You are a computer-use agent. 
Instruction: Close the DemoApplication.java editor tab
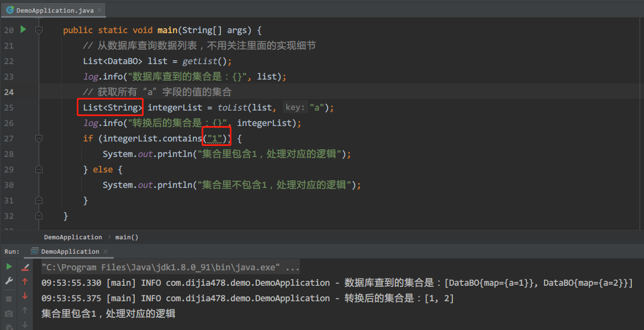(x=99, y=11)
